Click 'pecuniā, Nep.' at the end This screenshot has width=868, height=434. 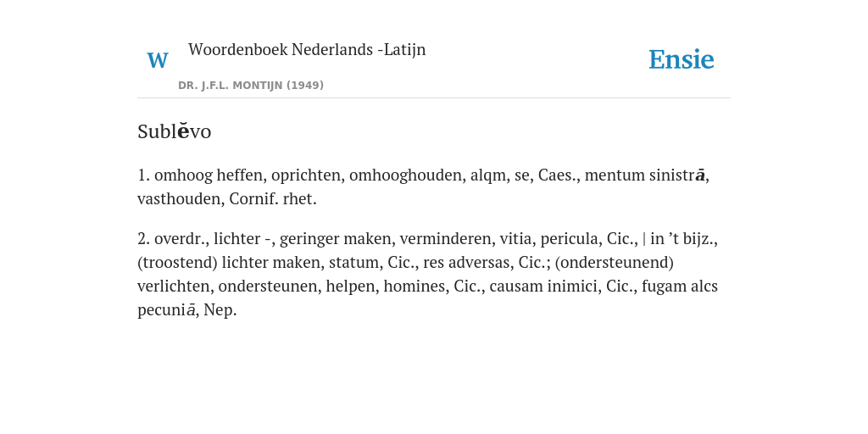point(187,310)
